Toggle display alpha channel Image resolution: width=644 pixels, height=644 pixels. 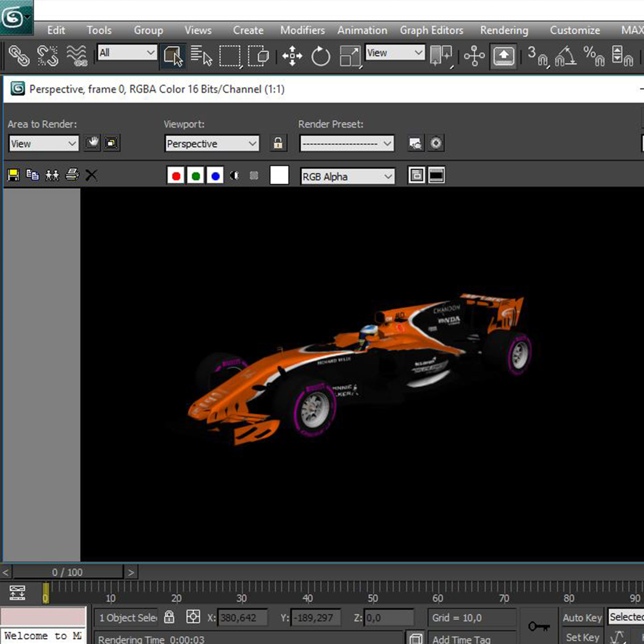(234, 176)
